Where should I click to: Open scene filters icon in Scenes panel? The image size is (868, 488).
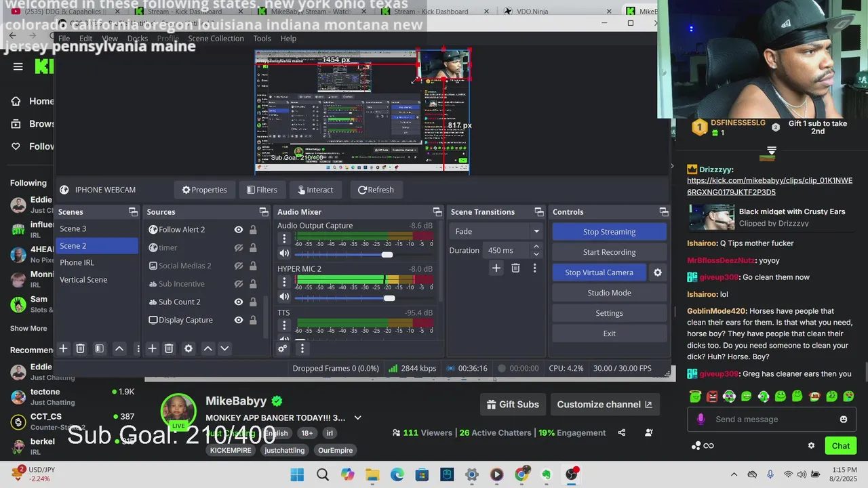(x=99, y=348)
